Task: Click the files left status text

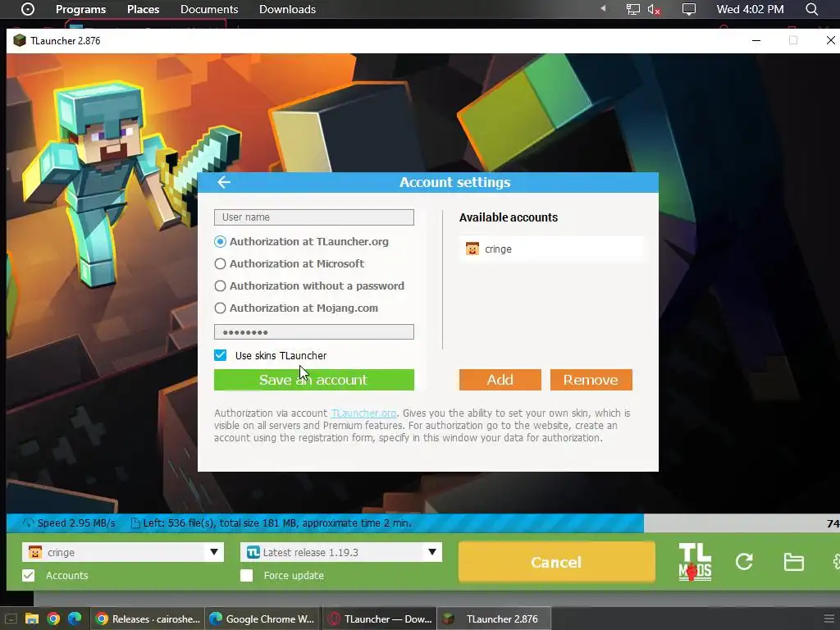Action: 272,523
